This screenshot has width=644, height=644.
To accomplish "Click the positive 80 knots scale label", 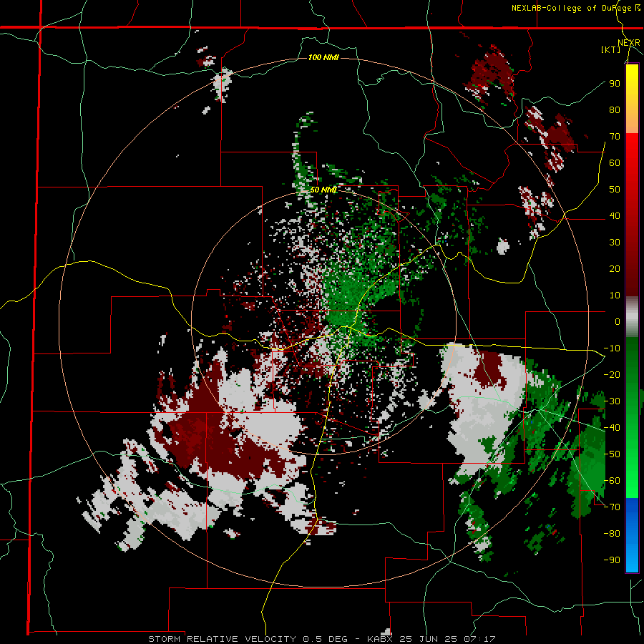I will tap(615, 109).
